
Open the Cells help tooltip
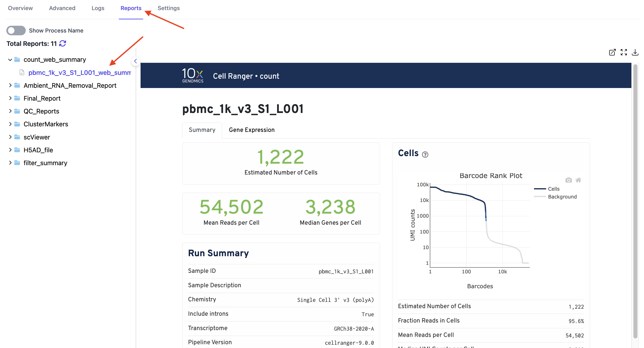point(425,154)
